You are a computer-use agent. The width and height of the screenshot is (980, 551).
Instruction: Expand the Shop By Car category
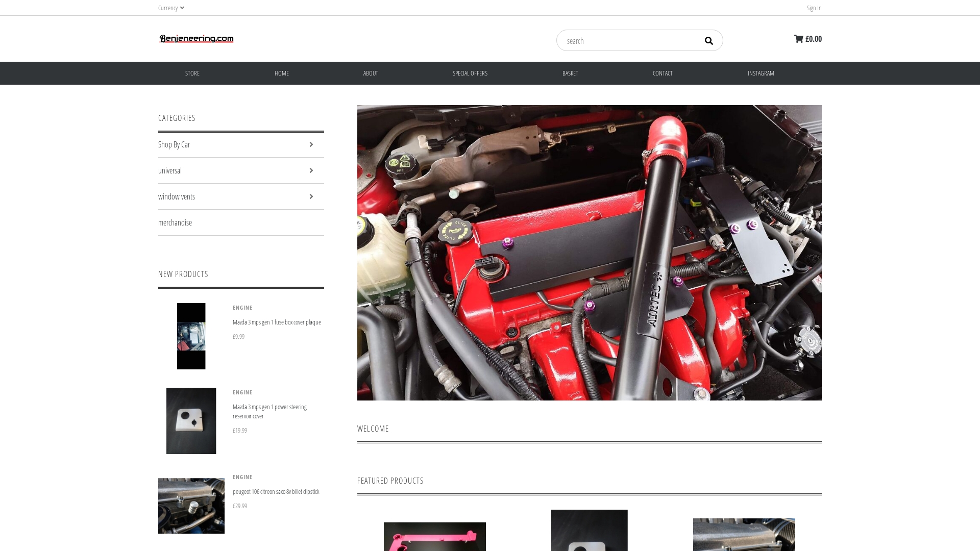click(311, 144)
